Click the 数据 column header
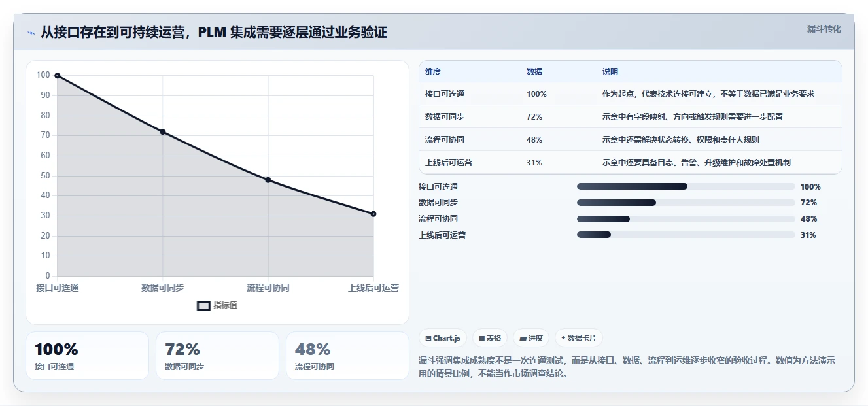 click(x=534, y=72)
